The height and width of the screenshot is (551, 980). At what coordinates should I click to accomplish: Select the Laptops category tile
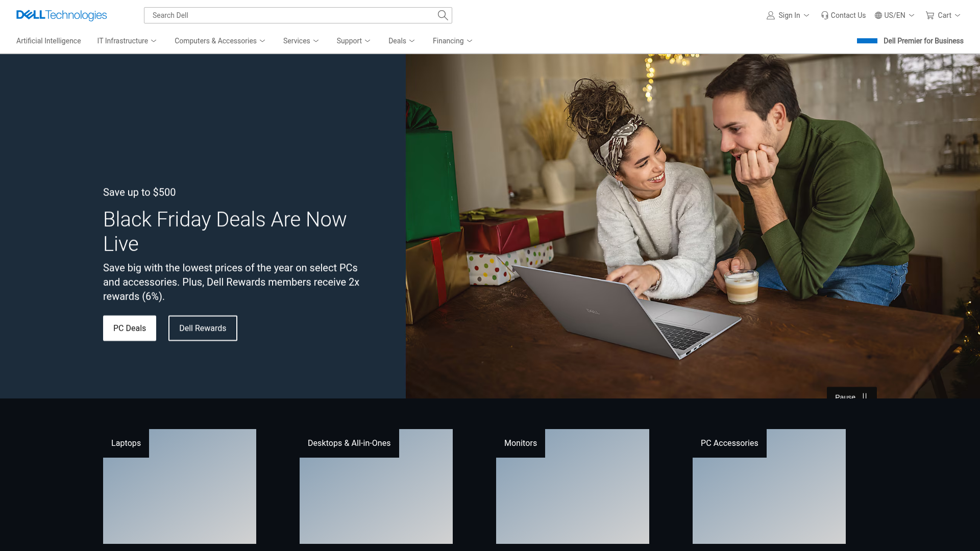coord(180,486)
